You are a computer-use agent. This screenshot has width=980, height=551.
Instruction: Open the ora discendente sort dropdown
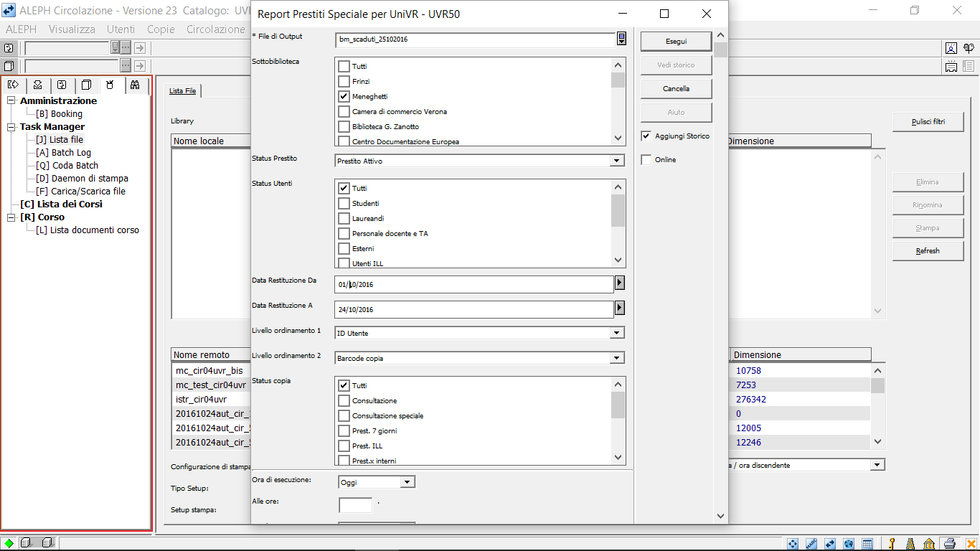(x=877, y=465)
